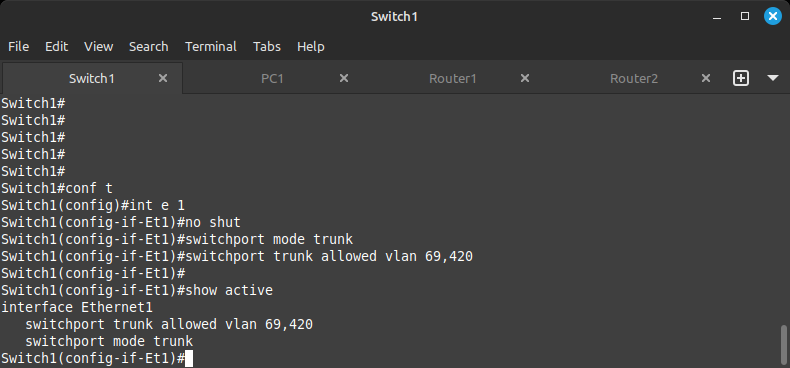
Task: Switch to the Router1 tab
Action: pyautogui.click(x=453, y=79)
